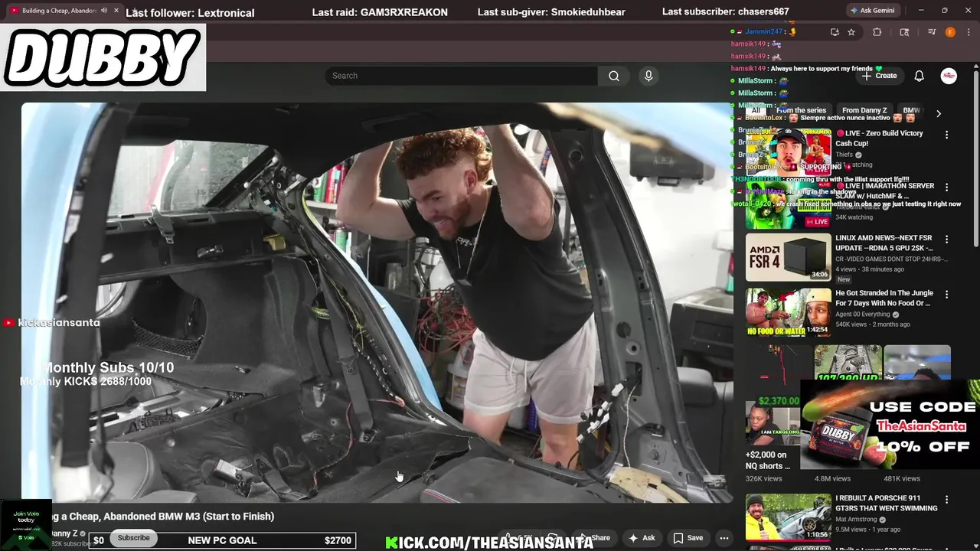
Task: Open the browser tab search icon
Action: 904,32
